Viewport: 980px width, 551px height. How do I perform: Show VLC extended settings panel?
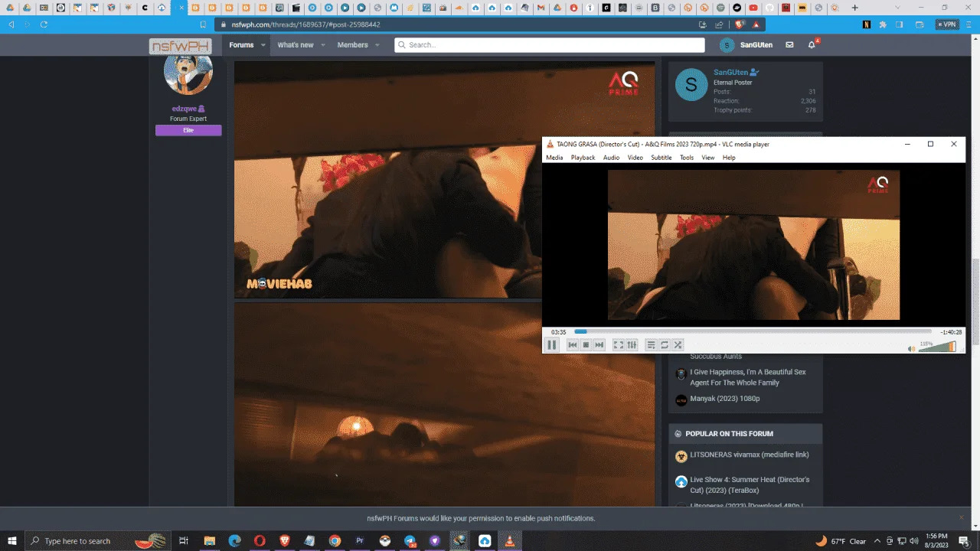coord(632,345)
